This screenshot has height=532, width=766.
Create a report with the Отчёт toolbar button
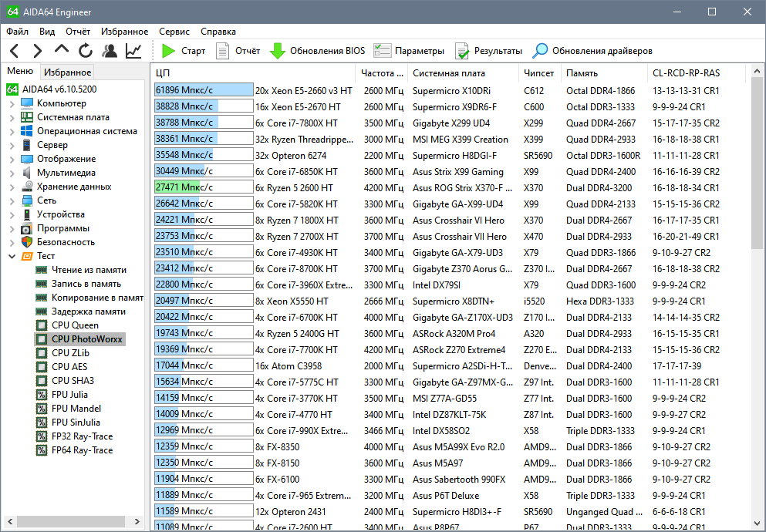(238, 51)
